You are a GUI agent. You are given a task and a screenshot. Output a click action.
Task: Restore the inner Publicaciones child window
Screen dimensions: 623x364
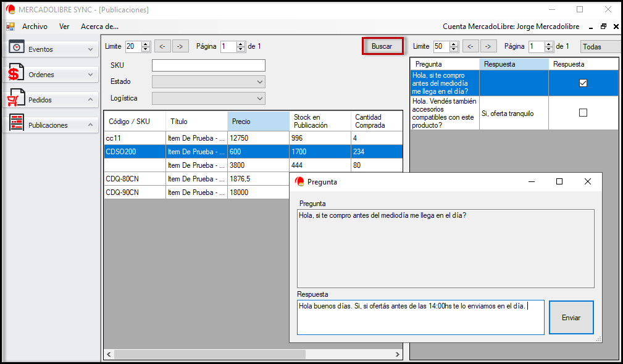click(x=603, y=27)
